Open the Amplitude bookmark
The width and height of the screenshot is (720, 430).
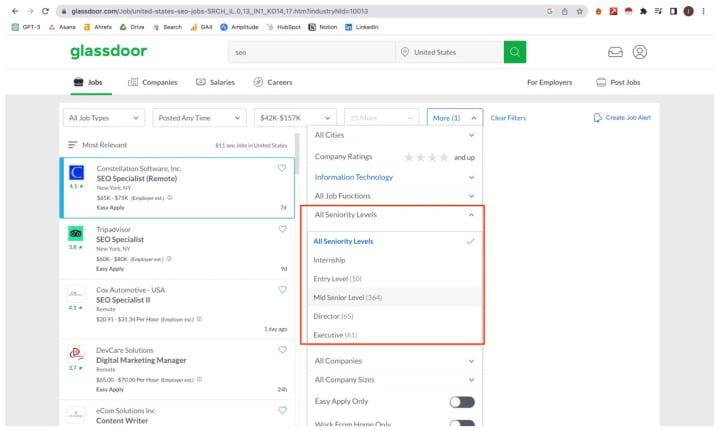(x=239, y=27)
